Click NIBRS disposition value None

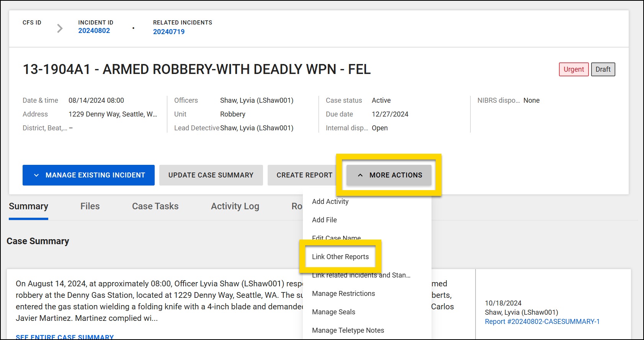tap(531, 100)
